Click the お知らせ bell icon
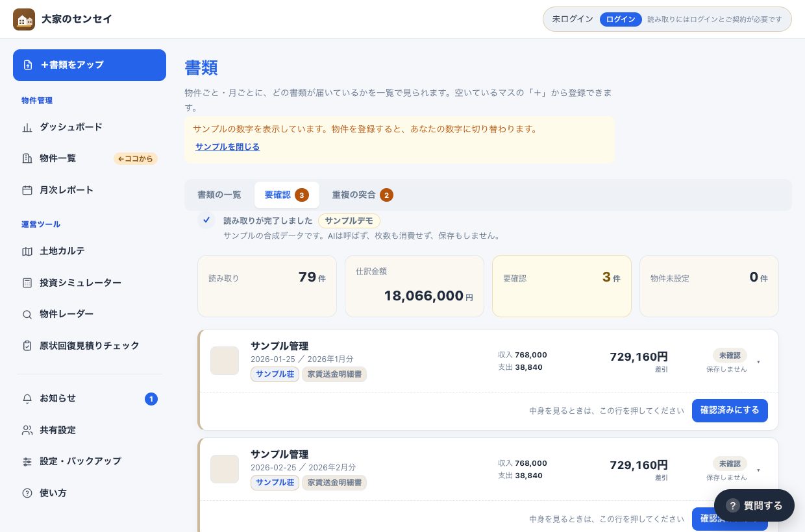 click(27, 398)
